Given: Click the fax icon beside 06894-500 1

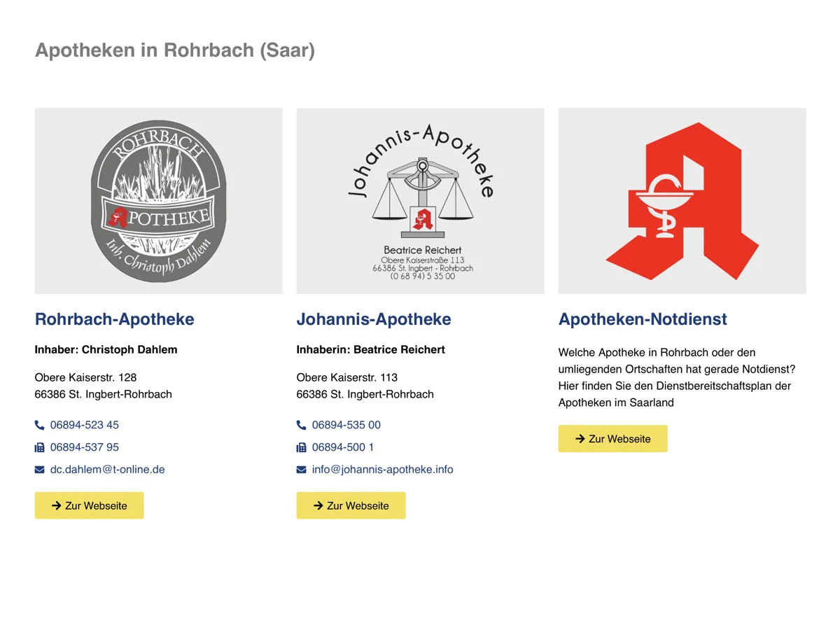Looking at the screenshot, I should point(301,447).
